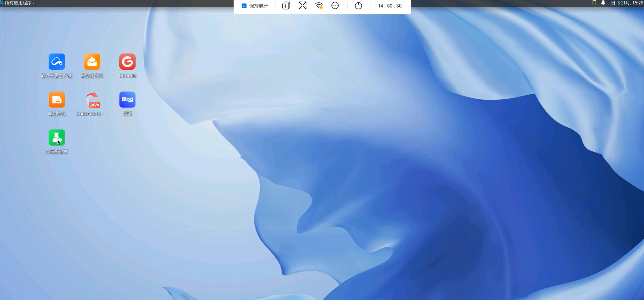Launch the CodeArts IDE Java icon
Viewport: 644px width, 300px height.
click(92, 100)
